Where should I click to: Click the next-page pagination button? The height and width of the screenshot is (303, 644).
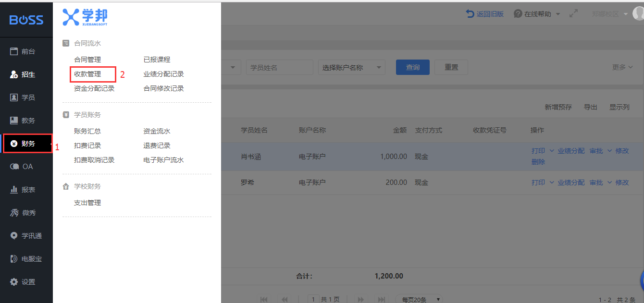[361, 299]
